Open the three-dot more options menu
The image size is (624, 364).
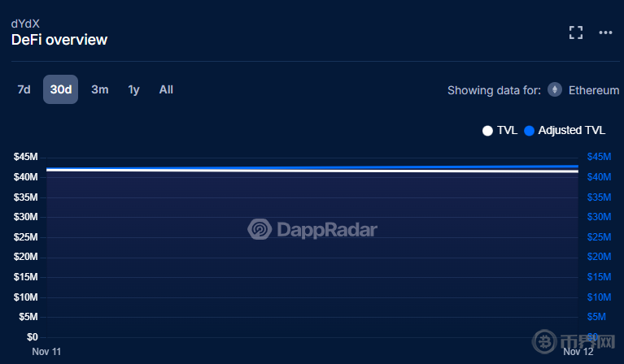(605, 32)
